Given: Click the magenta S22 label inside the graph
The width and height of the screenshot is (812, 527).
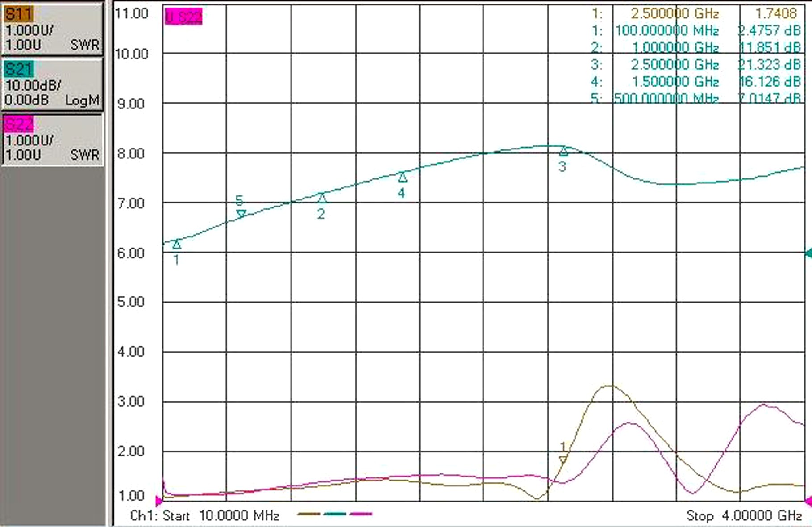Looking at the screenshot, I should [183, 17].
